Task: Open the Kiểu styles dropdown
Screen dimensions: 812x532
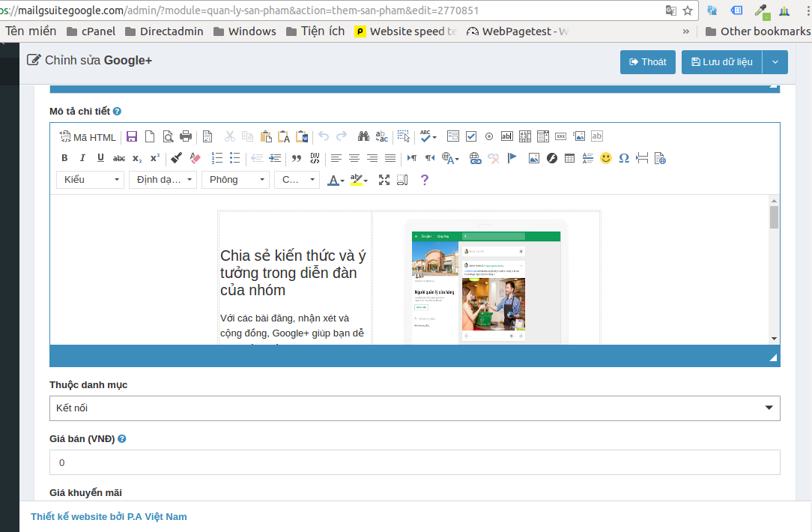Action: pyautogui.click(x=90, y=180)
